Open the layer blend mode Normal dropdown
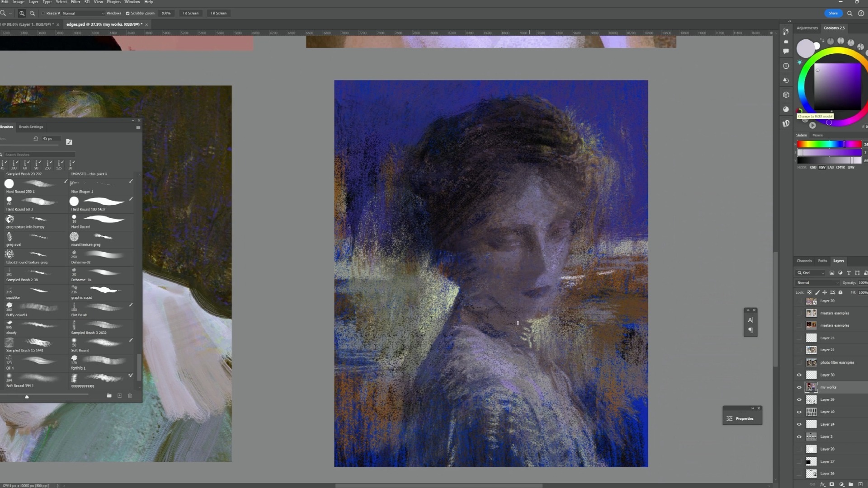 point(817,283)
